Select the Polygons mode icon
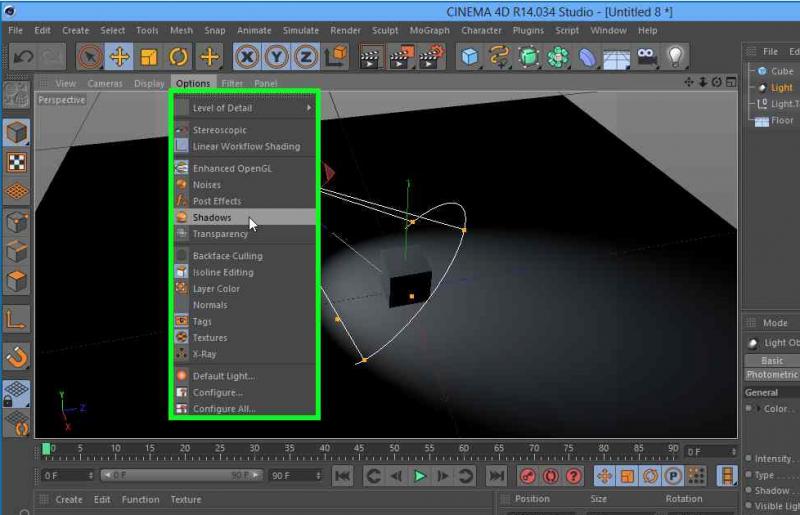The width and height of the screenshot is (800, 515). coord(17,281)
